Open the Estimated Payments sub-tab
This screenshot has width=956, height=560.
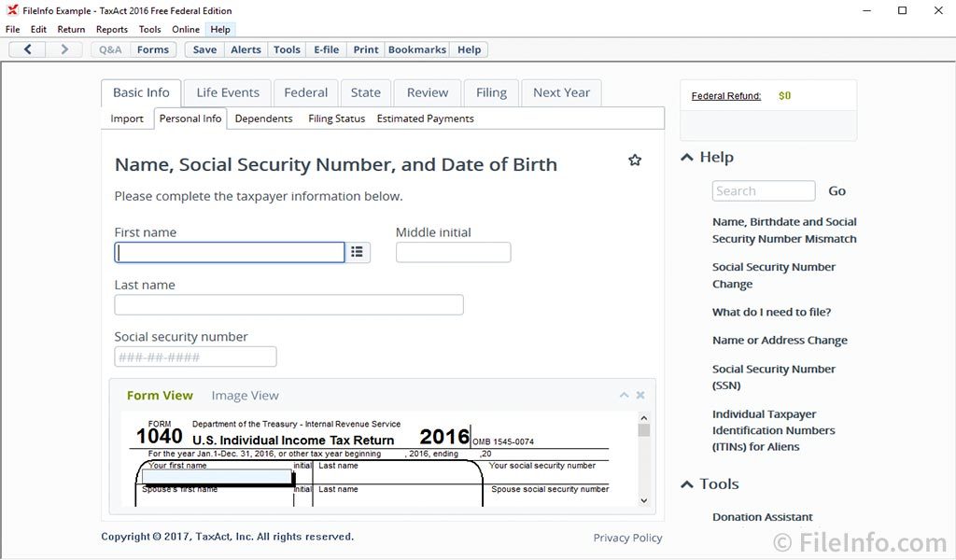425,119
